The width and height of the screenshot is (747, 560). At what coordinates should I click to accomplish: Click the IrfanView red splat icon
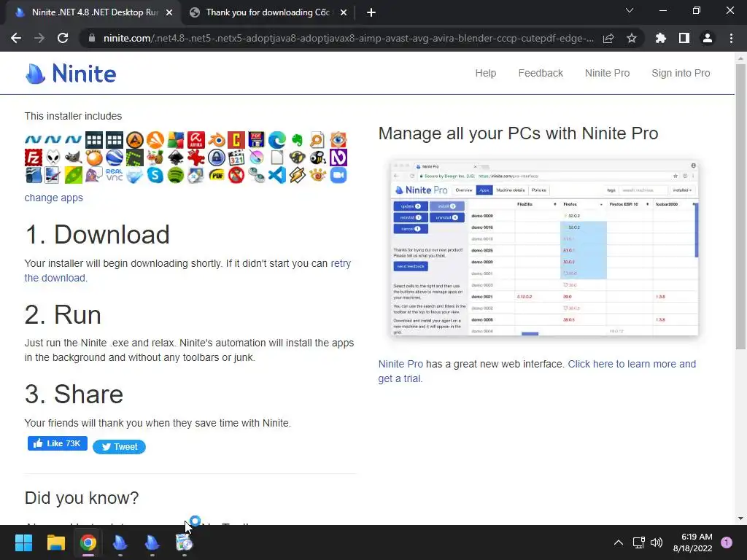tap(196, 157)
